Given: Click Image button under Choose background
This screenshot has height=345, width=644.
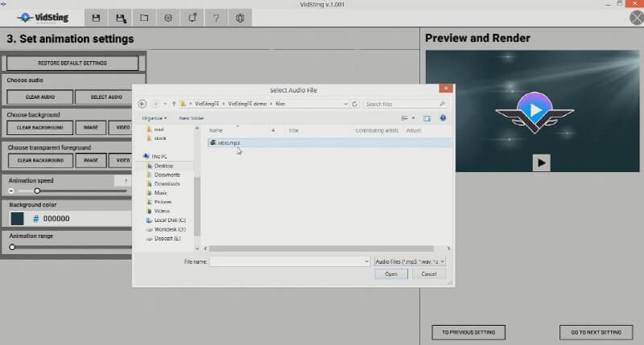Looking at the screenshot, I should click(91, 128).
